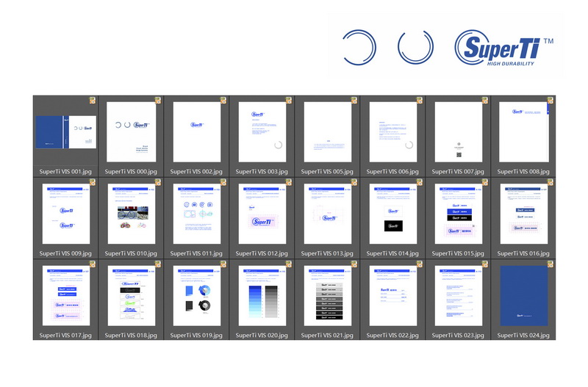Select the SuperTi VIS 006.jpg thumbnail
Viewport: 588px width, 387px height.
(393, 132)
